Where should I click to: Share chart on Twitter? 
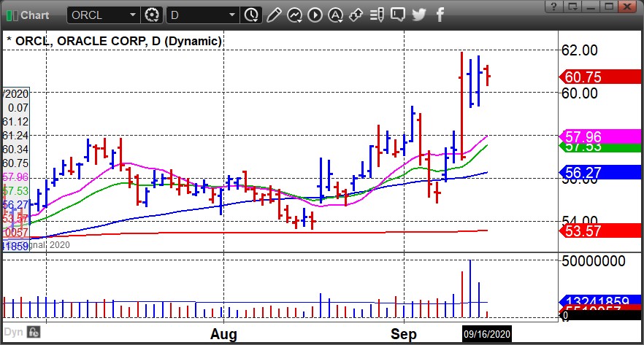tap(419, 15)
